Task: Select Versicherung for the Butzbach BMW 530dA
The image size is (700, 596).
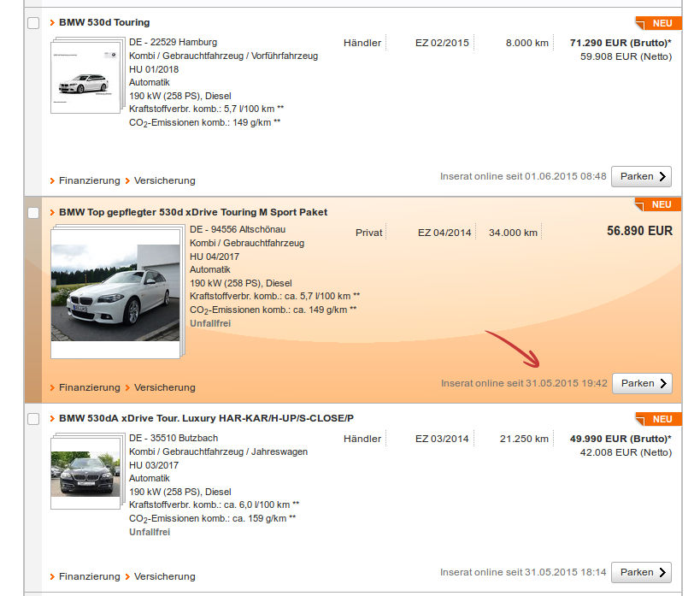Action: (164, 576)
